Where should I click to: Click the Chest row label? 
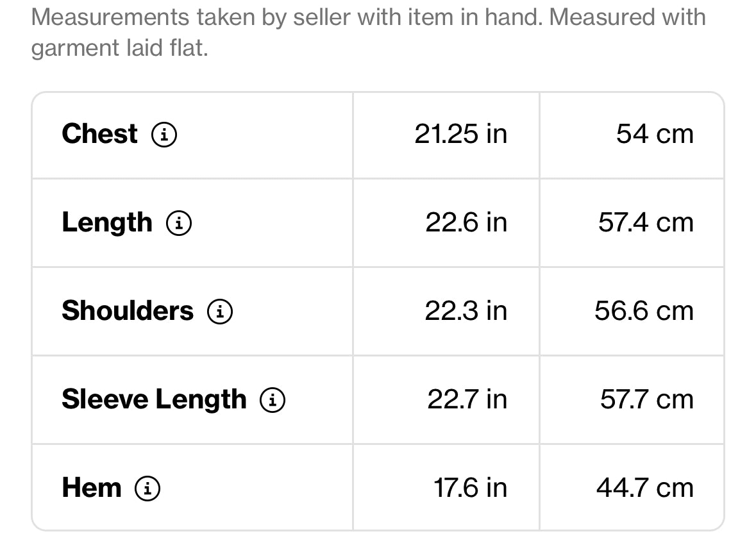click(x=99, y=134)
